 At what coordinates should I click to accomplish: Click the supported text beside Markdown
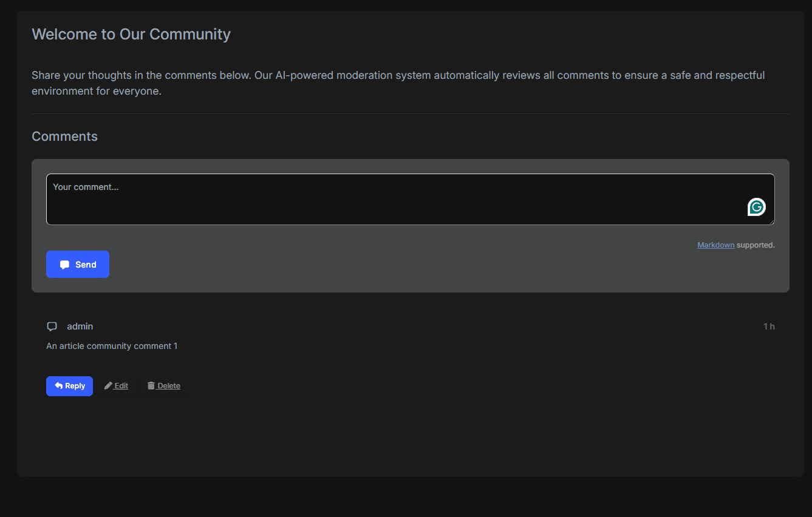click(x=755, y=245)
